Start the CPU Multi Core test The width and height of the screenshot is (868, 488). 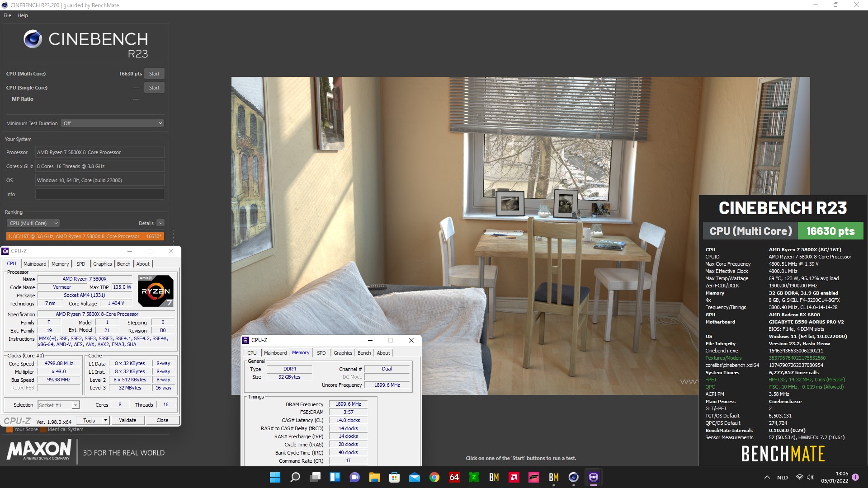(154, 74)
